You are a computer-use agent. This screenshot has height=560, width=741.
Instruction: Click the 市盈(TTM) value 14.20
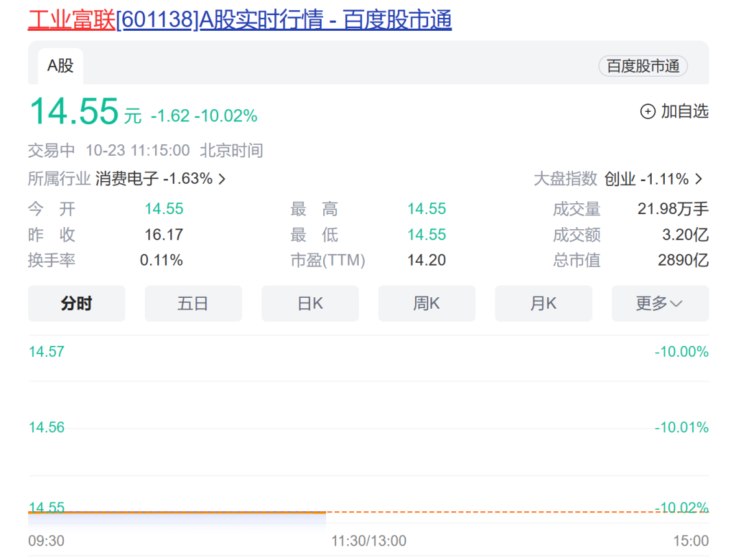pyautogui.click(x=426, y=260)
